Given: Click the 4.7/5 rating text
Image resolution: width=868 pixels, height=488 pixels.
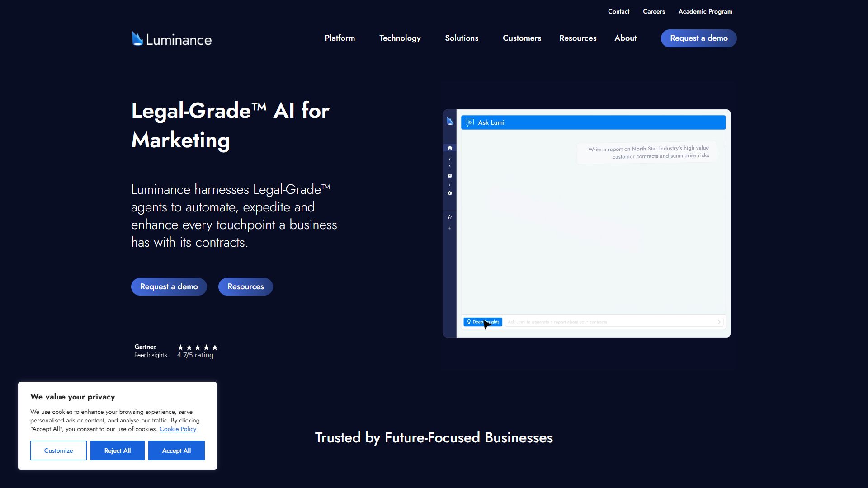Looking at the screenshot, I should click(195, 355).
